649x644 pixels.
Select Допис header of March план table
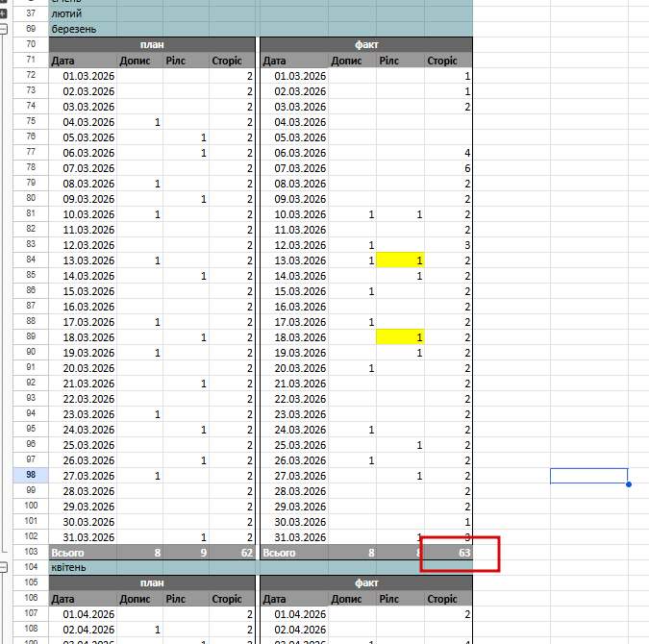pyautogui.click(x=140, y=61)
